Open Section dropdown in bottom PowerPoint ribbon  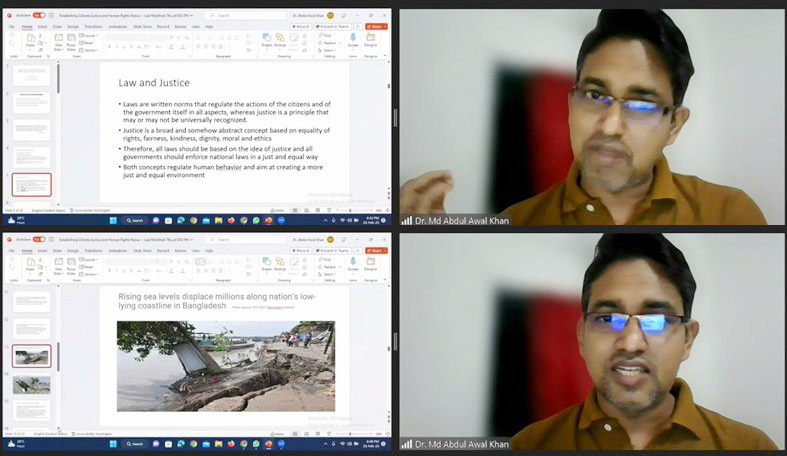pyautogui.click(x=88, y=274)
